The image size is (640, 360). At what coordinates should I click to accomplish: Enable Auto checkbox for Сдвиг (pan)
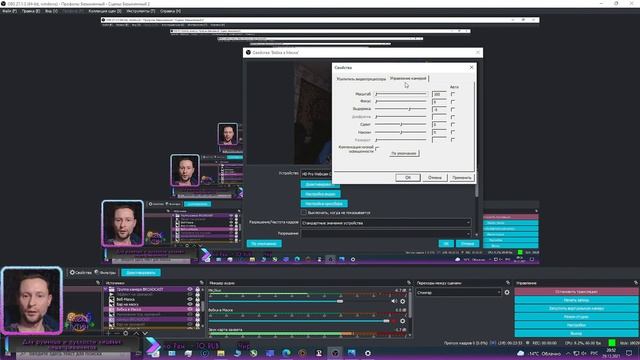pos(453,124)
